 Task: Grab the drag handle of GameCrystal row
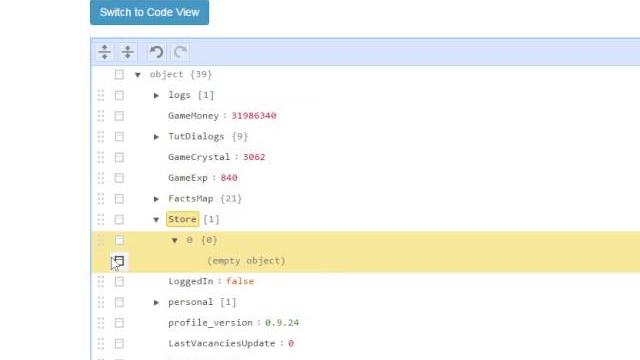click(101, 158)
